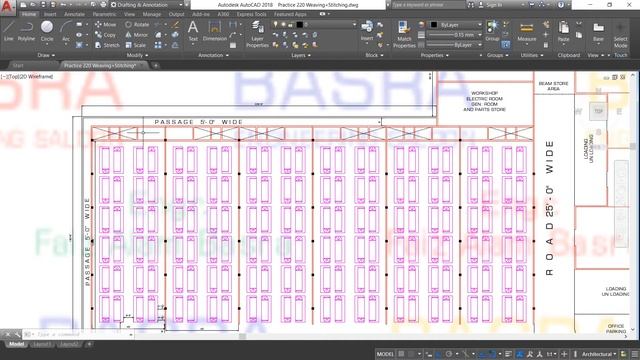Viewport: 640px width, 360px height.
Task: Click the Help question mark icon
Action: click(x=561, y=5)
